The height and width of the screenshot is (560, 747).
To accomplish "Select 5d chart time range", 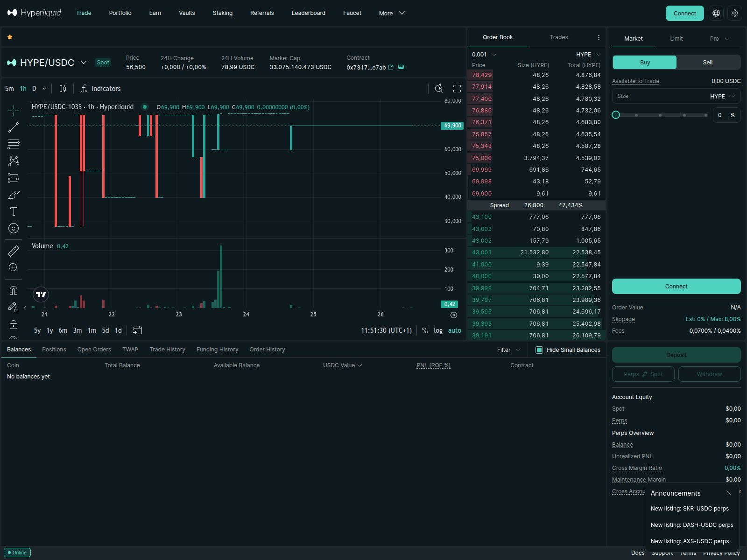I will 106,330.
